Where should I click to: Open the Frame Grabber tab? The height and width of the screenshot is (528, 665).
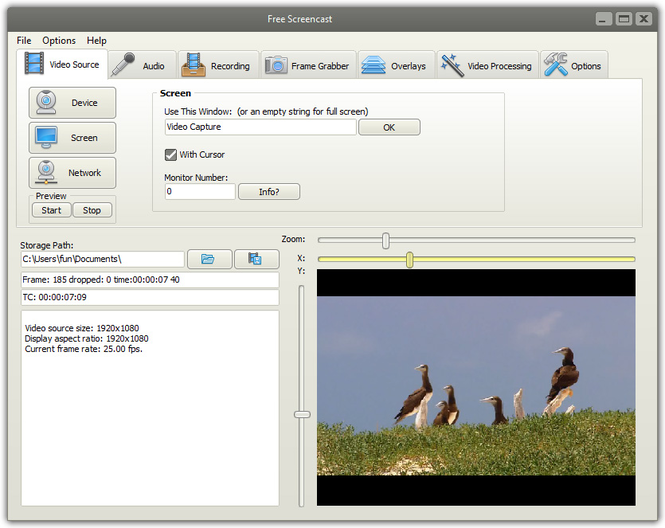coord(306,66)
